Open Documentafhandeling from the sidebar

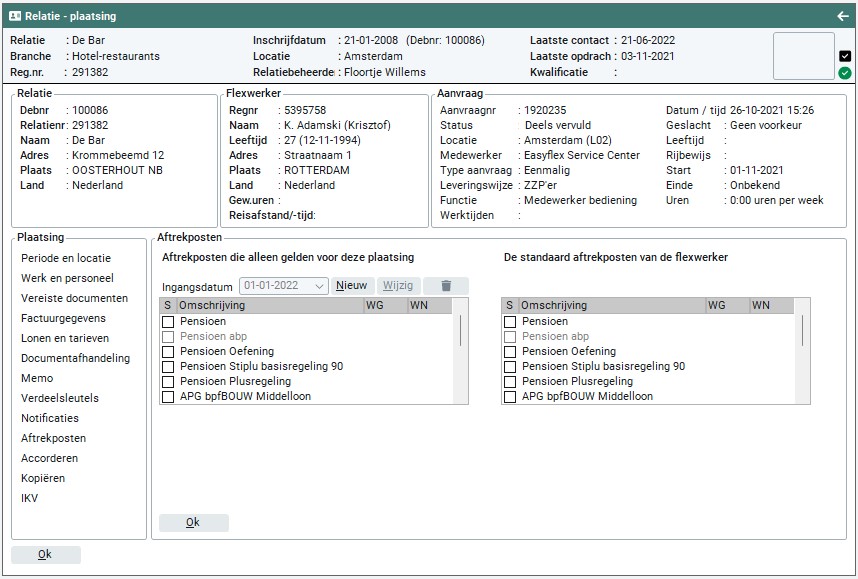click(75, 358)
